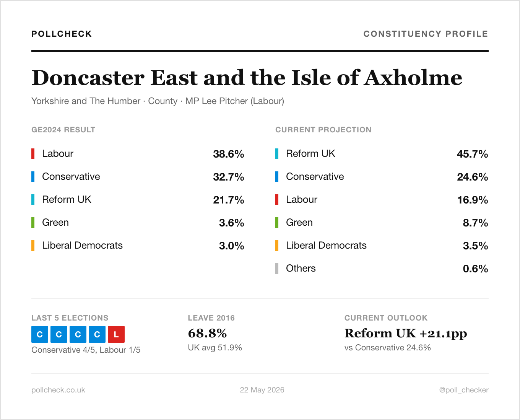Viewport: 520px width, 420px height.
Task: Click the @poll_checker handle
Action: click(464, 390)
